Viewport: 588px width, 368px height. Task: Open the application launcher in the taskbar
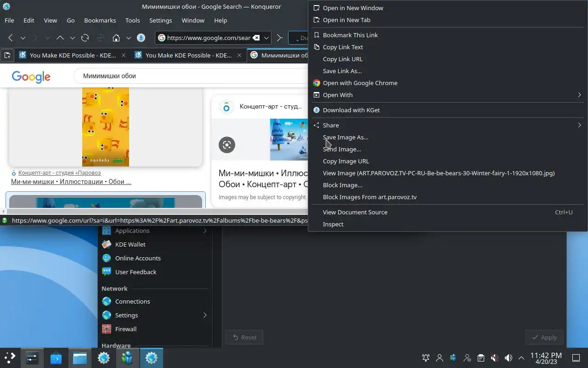(x=10, y=357)
